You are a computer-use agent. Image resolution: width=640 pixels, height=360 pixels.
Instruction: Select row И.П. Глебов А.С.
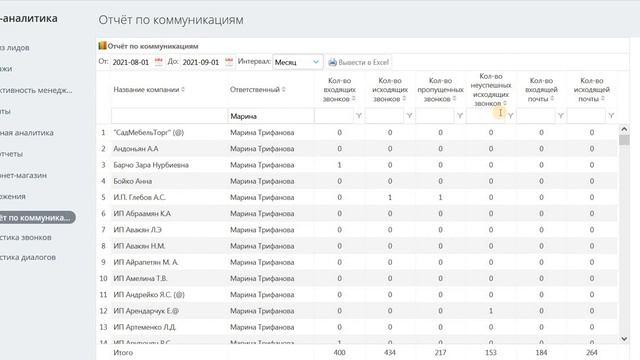[357, 197]
